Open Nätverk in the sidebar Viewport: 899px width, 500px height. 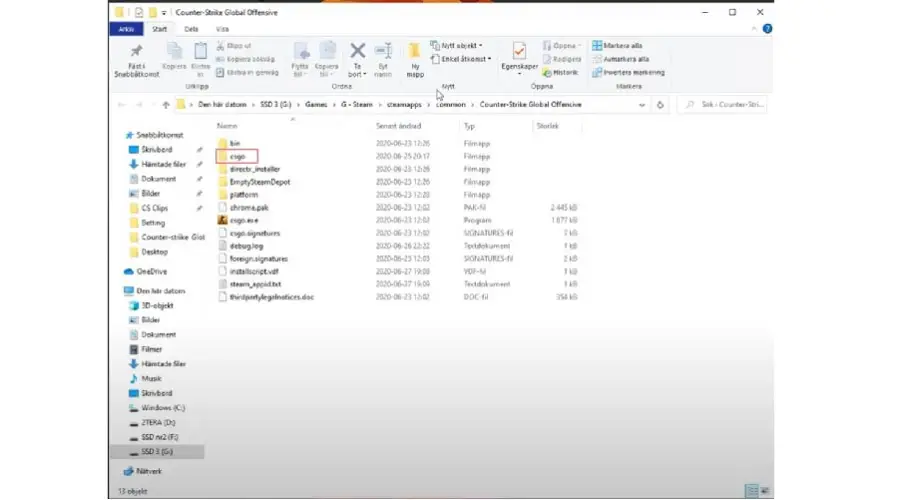click(x=143, y=471)
